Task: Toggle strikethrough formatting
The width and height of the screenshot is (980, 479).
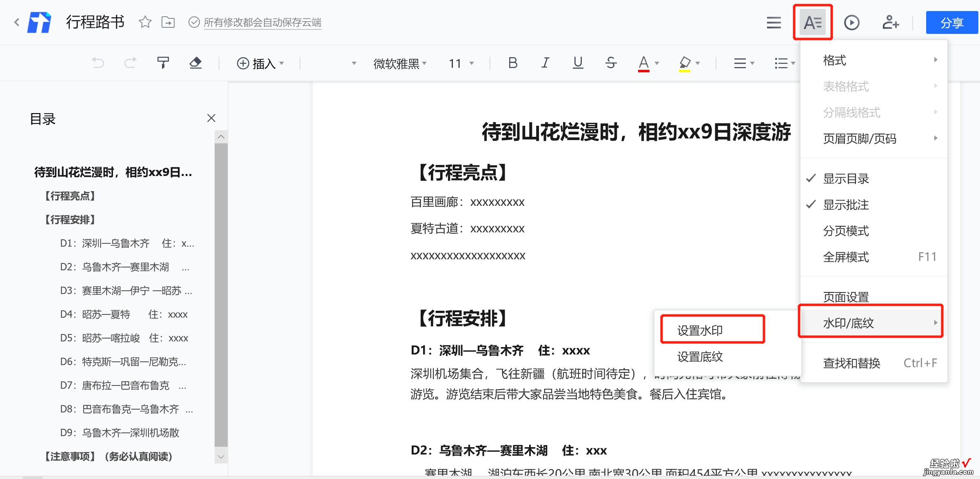Action: (611, 63)
